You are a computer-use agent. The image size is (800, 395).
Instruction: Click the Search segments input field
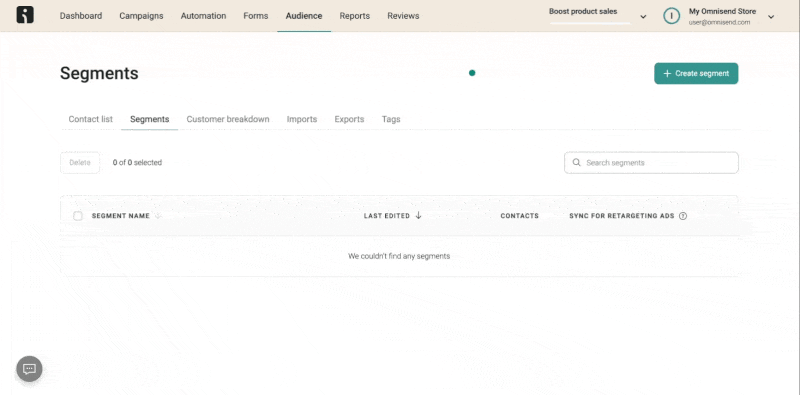[651, 163]
